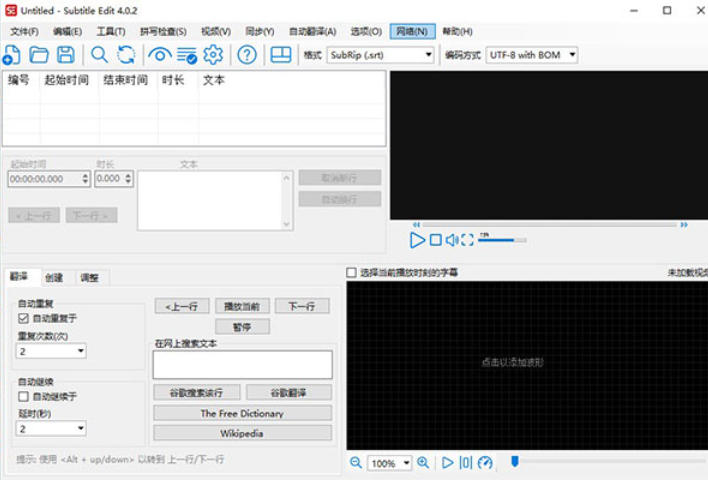Check the 自动继续于 checkbox
The image size is (708, 480).
[x=24, y=396]
